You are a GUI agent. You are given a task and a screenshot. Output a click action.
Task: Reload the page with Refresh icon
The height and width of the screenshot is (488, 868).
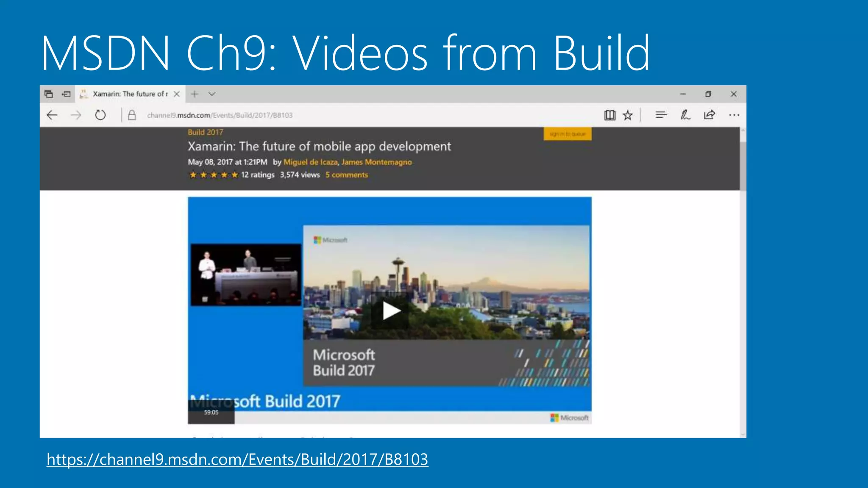pos(100,115)
